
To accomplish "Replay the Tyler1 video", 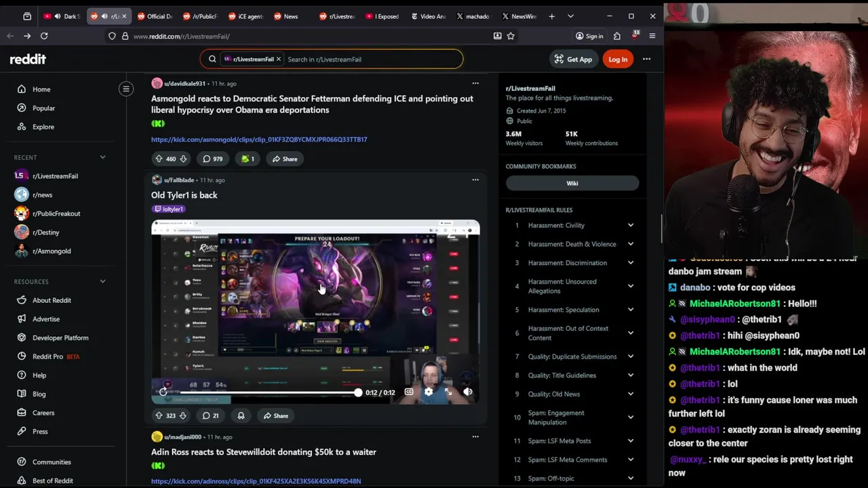I will point(163,392).
